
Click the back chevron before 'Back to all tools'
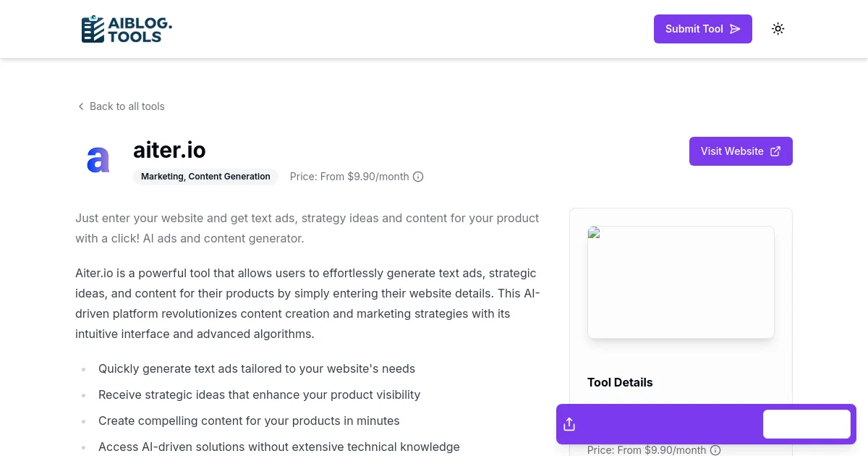click(81, 106)
